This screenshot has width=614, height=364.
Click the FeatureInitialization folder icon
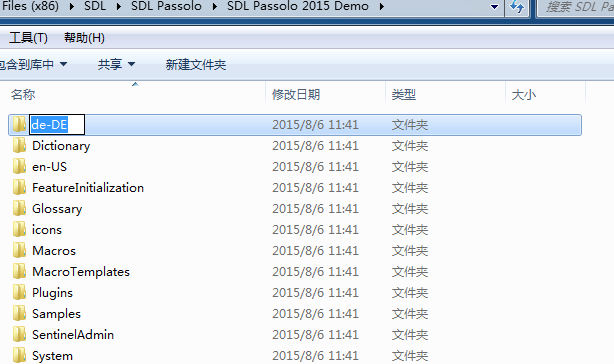(19, 187)
